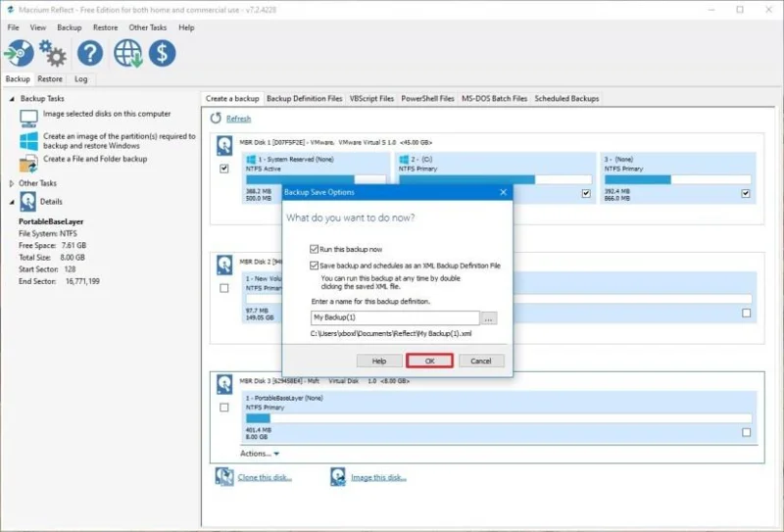The width and height of the screenshot is (784, 532).
Task: Click the Windows logo icon for imaging Windows partitions
Action: (28, 141)
